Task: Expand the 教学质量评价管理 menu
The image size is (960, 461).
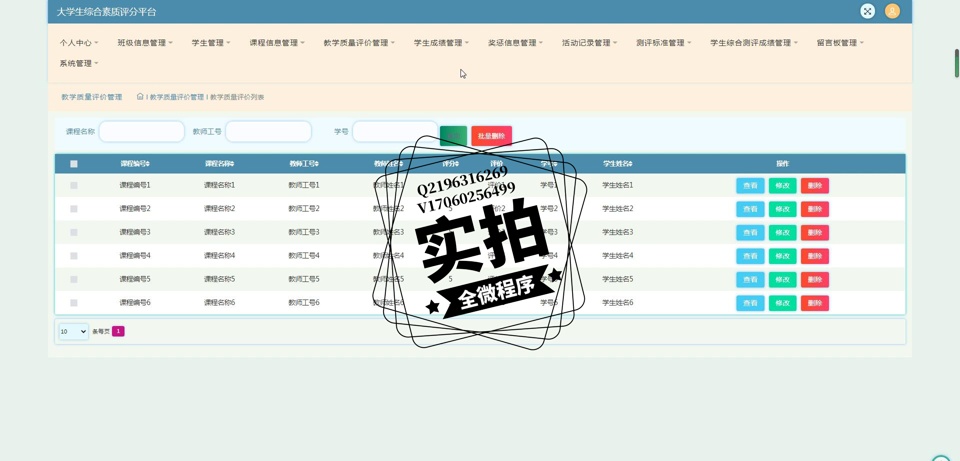Action: pyautogui.click(x=359, y=43)
